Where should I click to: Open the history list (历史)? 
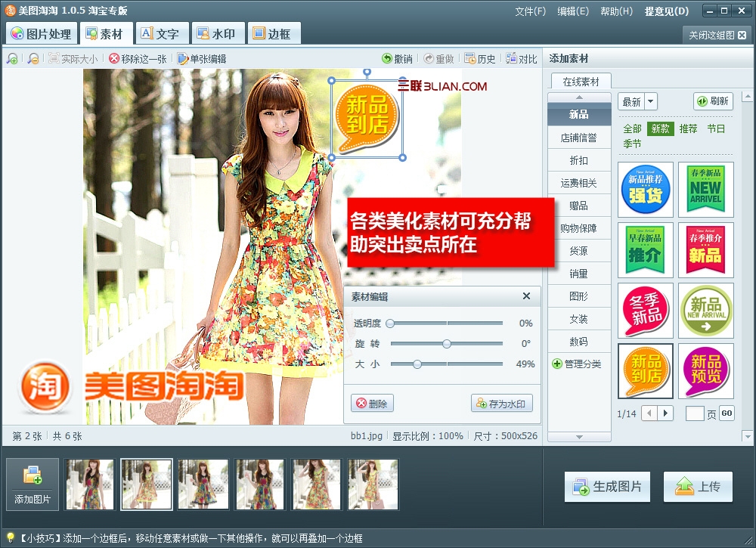[x=480, y=59]
